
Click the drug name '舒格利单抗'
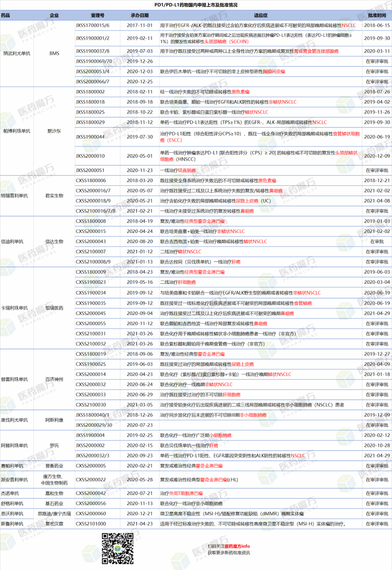click(12, 503)
